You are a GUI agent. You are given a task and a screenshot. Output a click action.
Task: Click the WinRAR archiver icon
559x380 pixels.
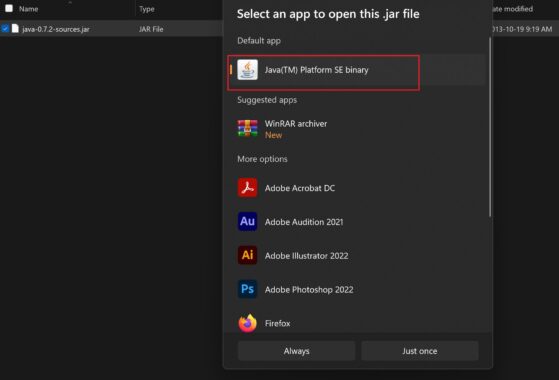(247, 128)
